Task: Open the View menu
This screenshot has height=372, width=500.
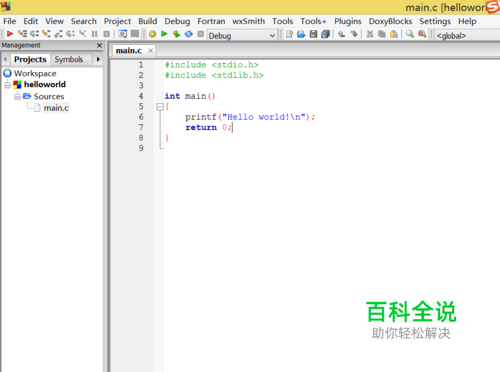Action: (x=55, y=21)
